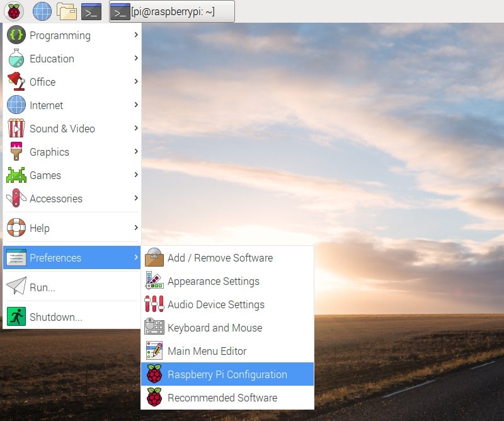Open the Sound & Video menu category
The width and height of the screenshot is (504, 421).
[72, 129]
